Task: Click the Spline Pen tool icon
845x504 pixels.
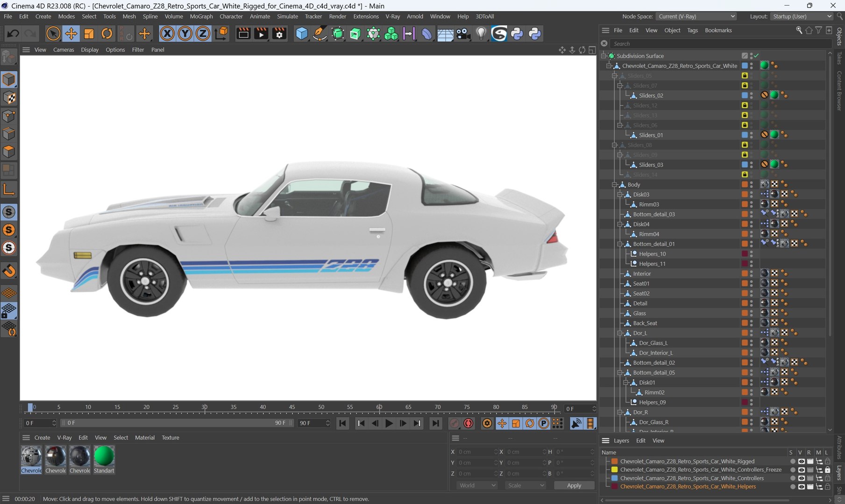Action: click(320, 34)
